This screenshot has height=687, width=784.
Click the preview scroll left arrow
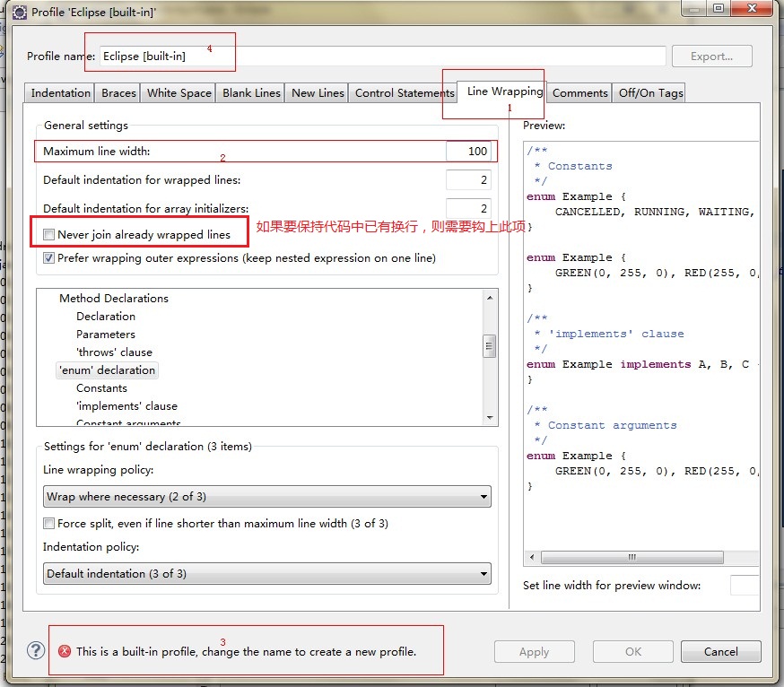[532, 557]
